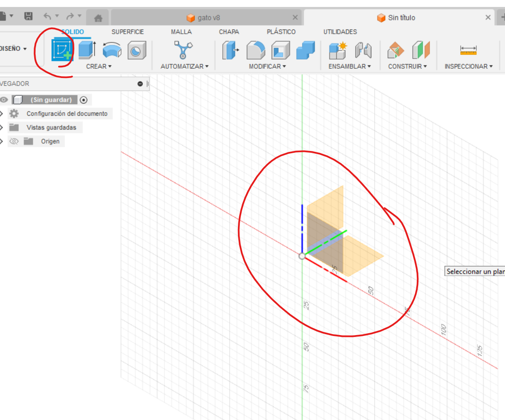Open the undo history dropdown arrow
This screenshot has width=505, height=420.
(x=57, y=15)
